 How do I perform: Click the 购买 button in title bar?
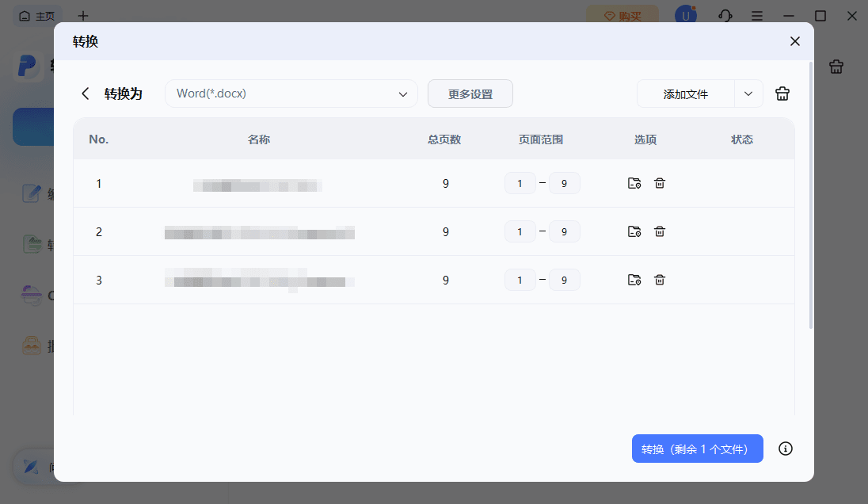coord(622,16)
